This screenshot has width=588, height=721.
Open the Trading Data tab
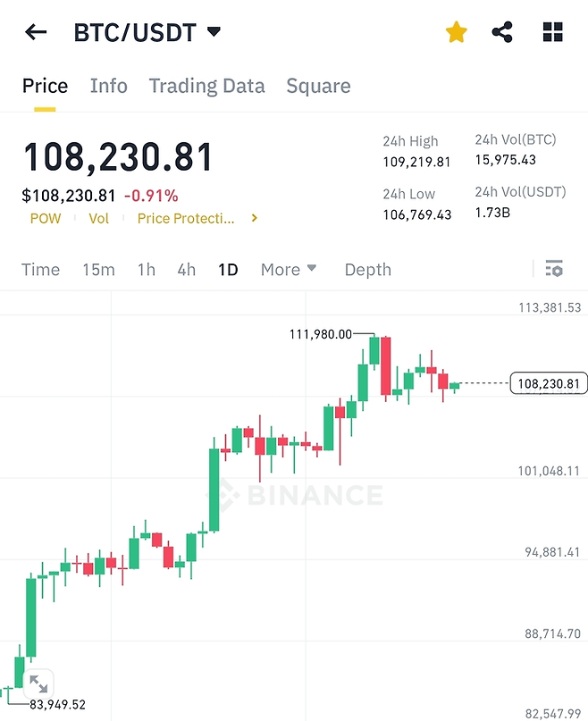(x=206, y=86)
